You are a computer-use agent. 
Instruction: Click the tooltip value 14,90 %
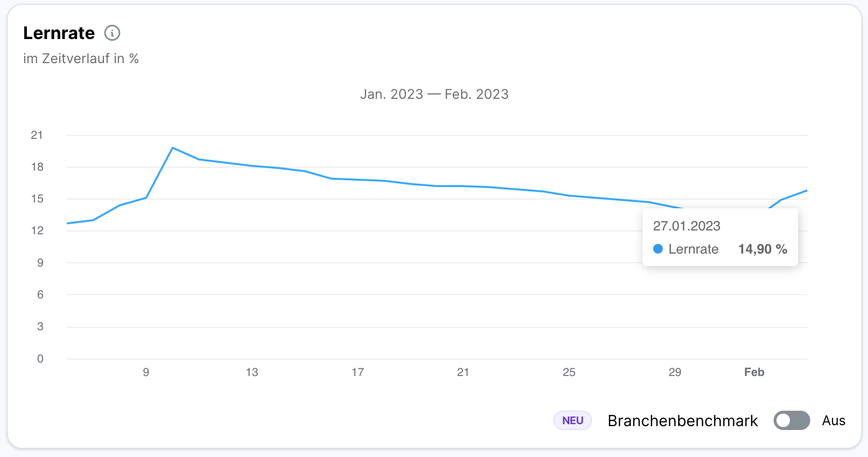(763, 249)
